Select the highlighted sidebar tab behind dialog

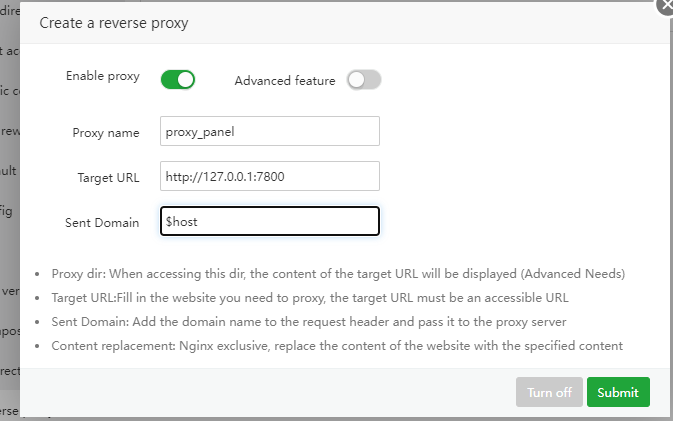coord(9,411)
